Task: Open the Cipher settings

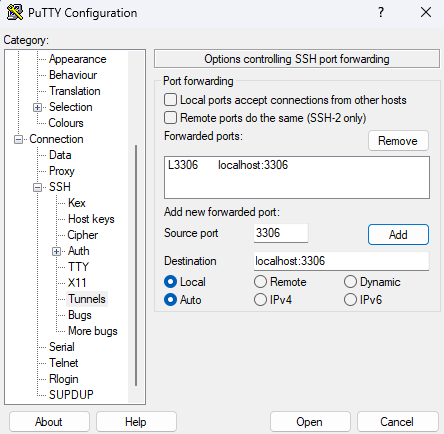Action: [83, 235]
